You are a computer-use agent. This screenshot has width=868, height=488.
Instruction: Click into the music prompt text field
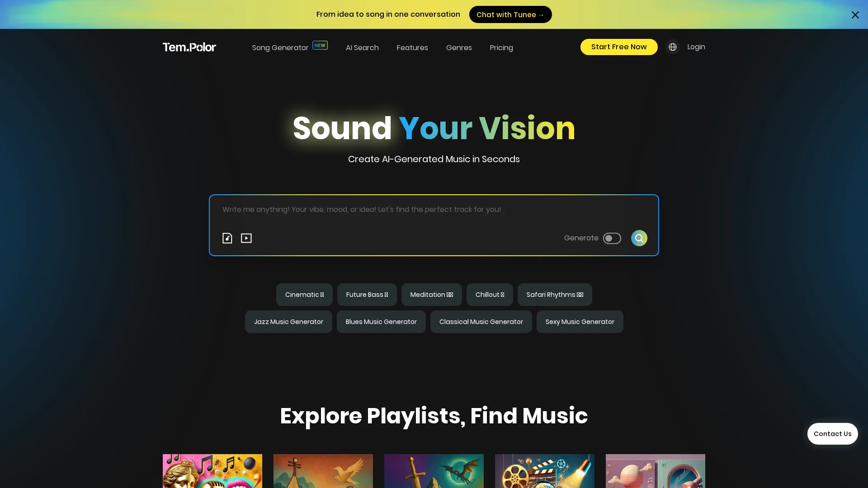pos(434,210)
